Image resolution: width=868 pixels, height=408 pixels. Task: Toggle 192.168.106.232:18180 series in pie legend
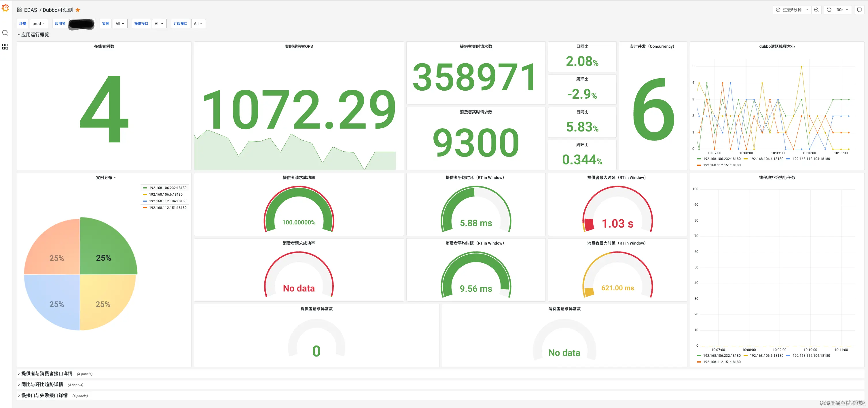[x=168, y=188]
